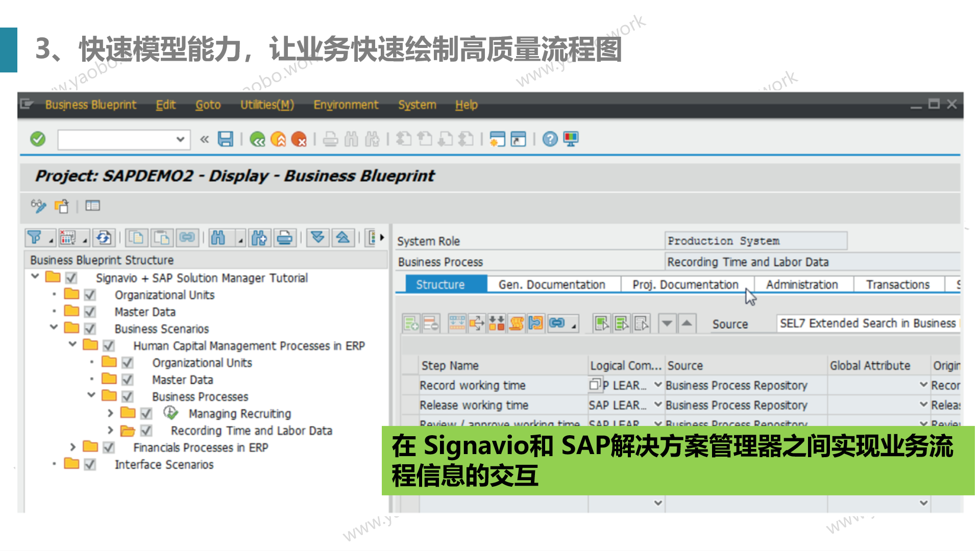Click the blue Help question mark icon

point(550,139)
